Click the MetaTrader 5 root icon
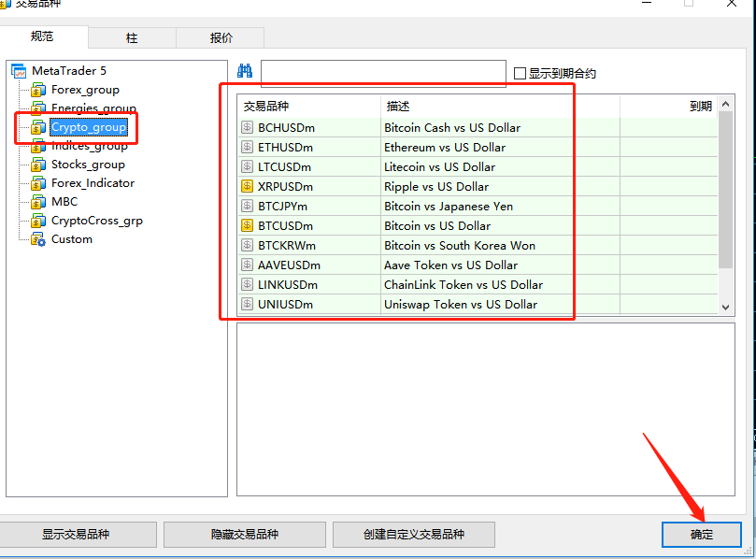The height and width of the screenshot is (559, 756). [19, 71]
